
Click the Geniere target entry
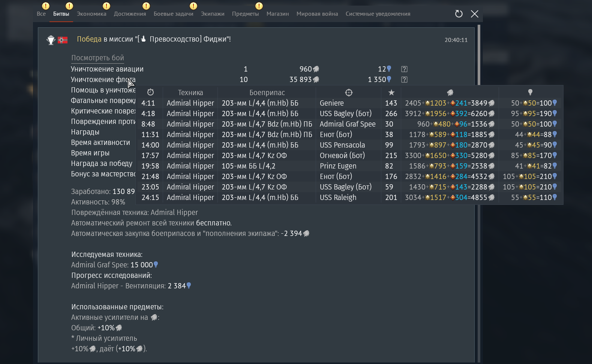point(332,103)
